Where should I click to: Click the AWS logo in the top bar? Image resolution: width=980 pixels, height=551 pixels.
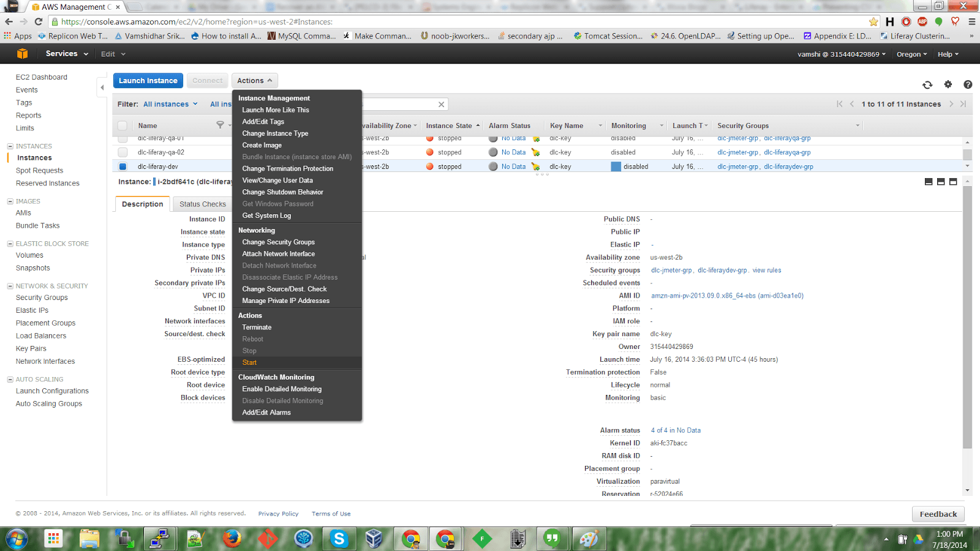[x=21, y=53]
